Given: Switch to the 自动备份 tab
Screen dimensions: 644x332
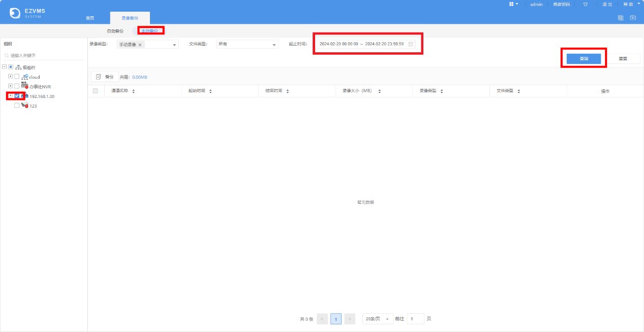Looking at the screenshot, I should 115,30.
